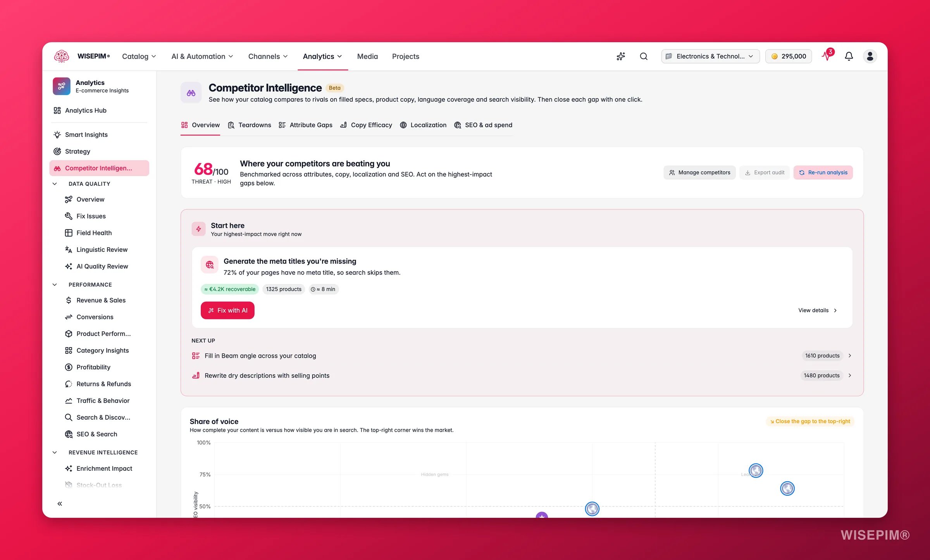This screenshot has height=560, width=930.
Task: Click Export audit button
Action: tap(765, 172)
